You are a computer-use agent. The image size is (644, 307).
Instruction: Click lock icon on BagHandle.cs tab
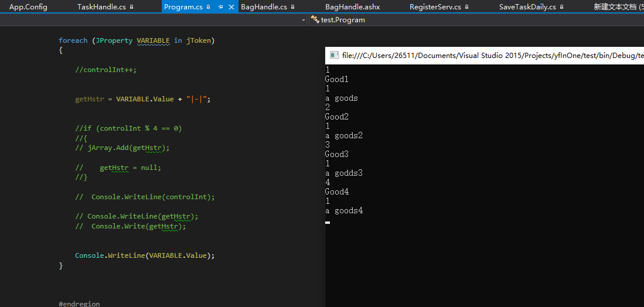293,7
